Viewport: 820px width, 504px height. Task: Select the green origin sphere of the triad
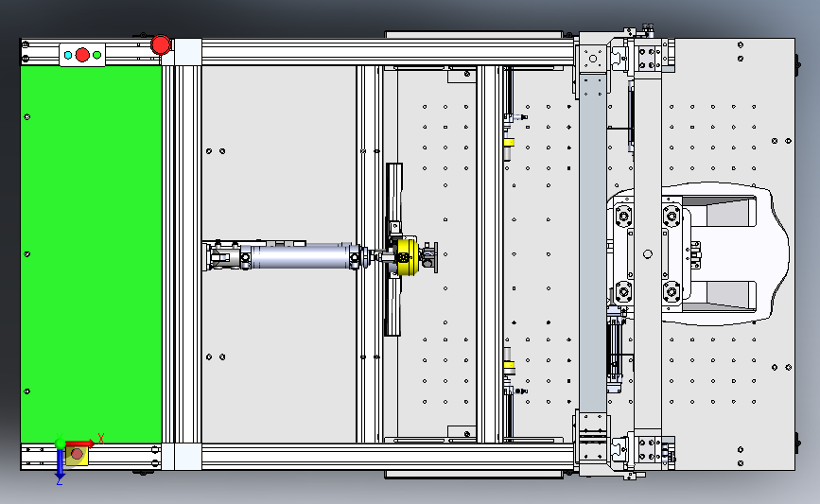[61, 443]
